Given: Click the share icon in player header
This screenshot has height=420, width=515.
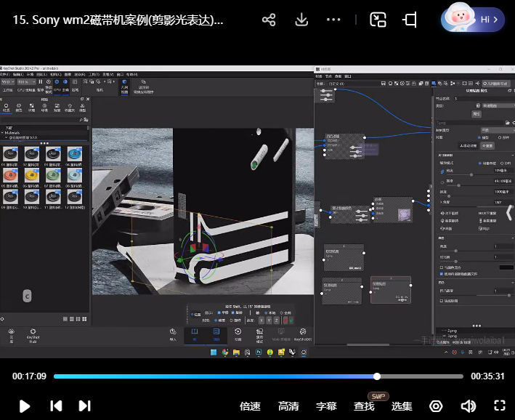Looking at the screenshot, I should pos(269,20).
